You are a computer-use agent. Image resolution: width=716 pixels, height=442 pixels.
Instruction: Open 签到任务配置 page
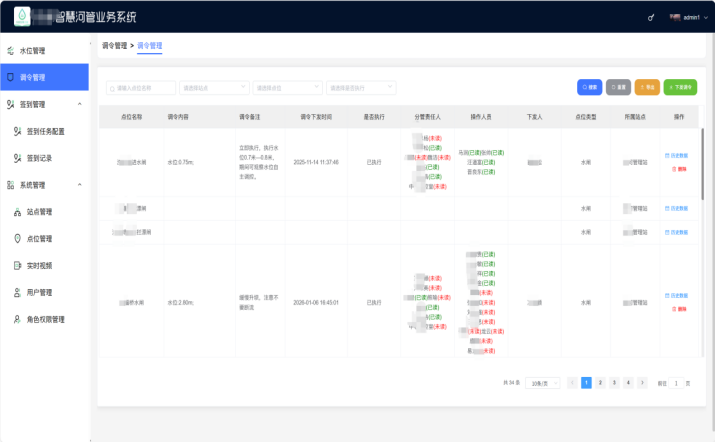point(45,131)
